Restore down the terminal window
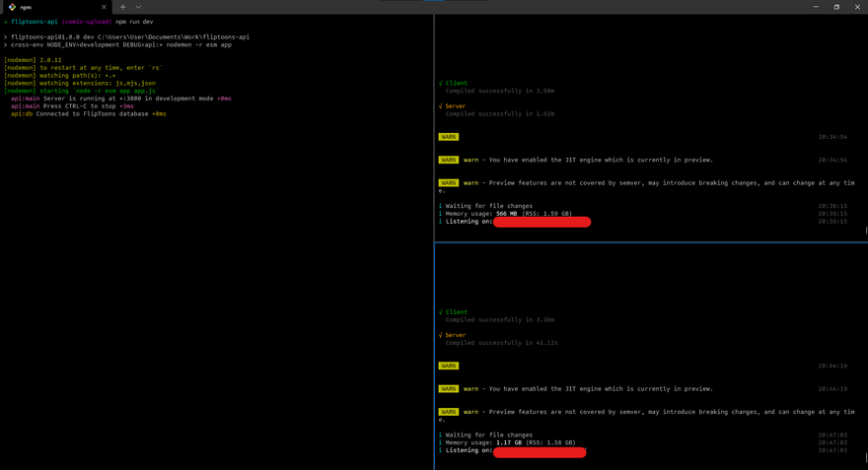The image size is (868, 470). [x=836, y=7]
